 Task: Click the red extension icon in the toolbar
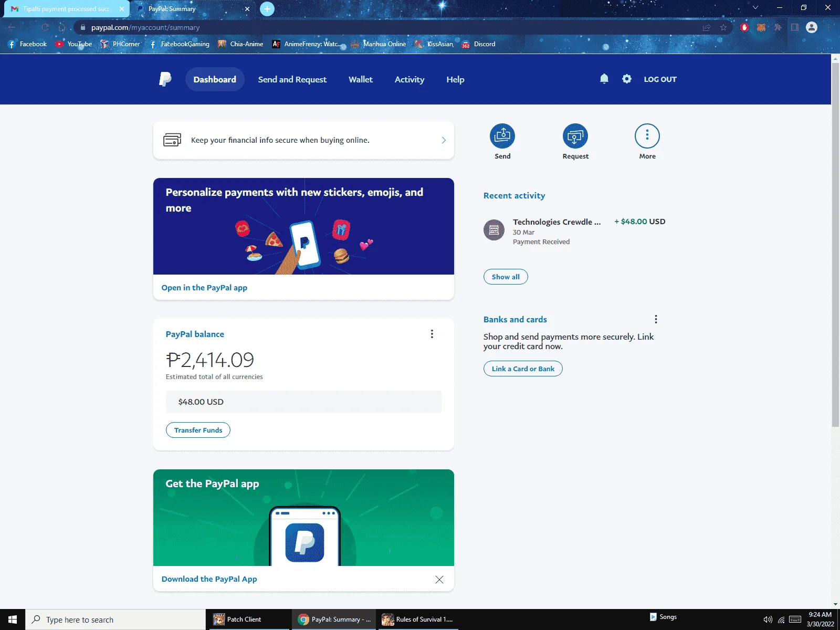coord(744,27)
